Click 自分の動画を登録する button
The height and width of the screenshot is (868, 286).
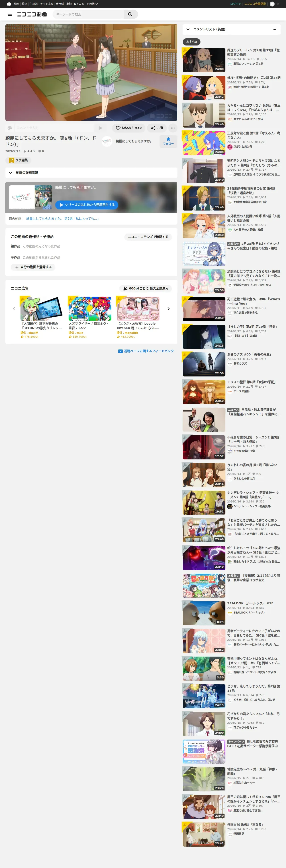33,267
